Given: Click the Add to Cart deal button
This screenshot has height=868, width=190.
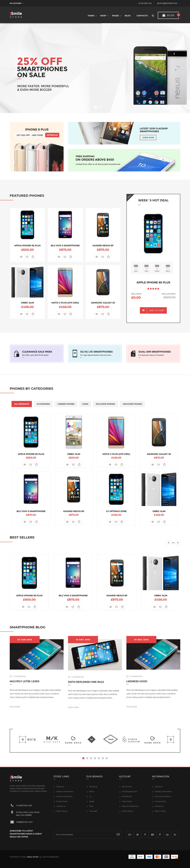Looking at the screenshot, I should coord(153,310).
